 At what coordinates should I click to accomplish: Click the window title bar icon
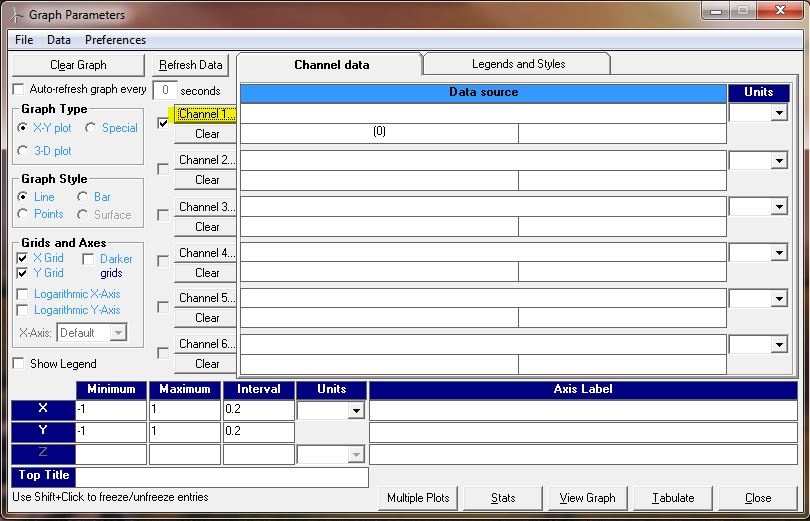point(16,15)
